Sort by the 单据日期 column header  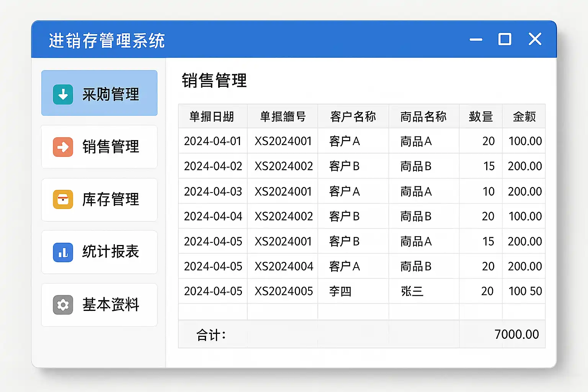click(212, 116)
